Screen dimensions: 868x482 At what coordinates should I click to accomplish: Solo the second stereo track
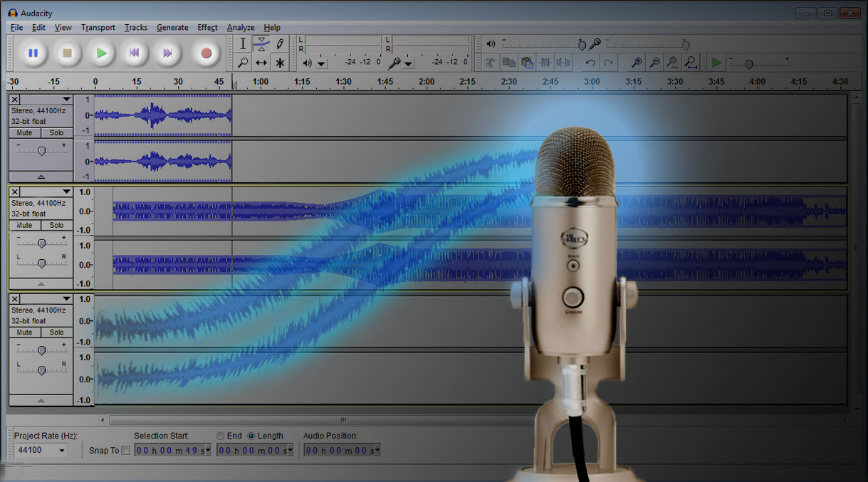[x=56, y=225]
